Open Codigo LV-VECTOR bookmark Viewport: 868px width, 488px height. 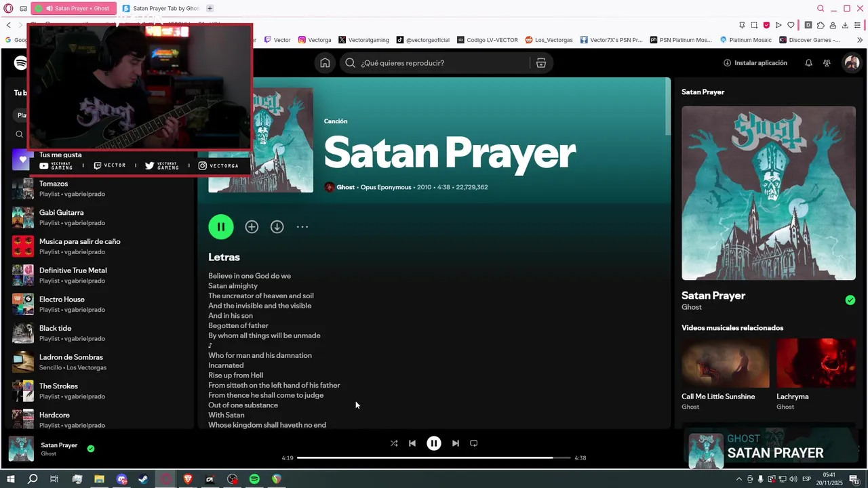(x=488, y=40)
